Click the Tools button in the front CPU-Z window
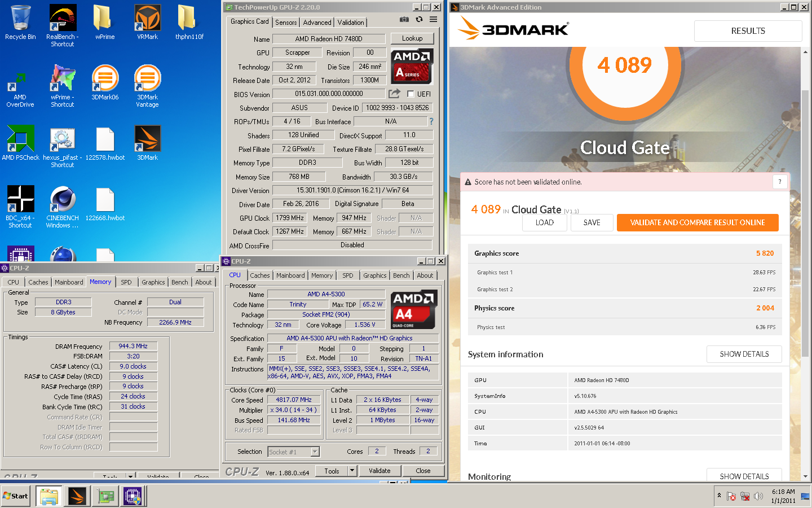 (332, 471)
